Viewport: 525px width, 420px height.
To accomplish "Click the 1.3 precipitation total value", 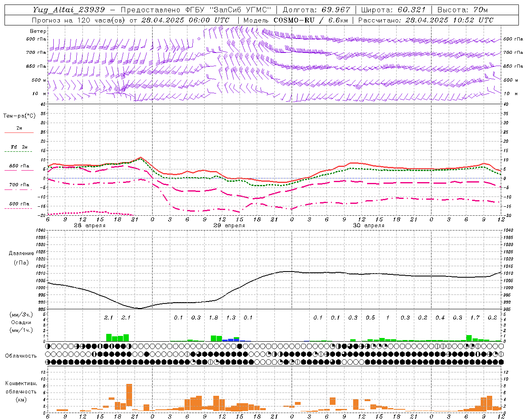I will (231, 318).
